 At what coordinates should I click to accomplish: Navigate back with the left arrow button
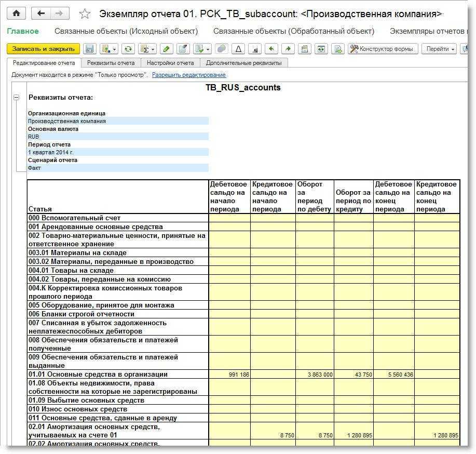point(42,14)
